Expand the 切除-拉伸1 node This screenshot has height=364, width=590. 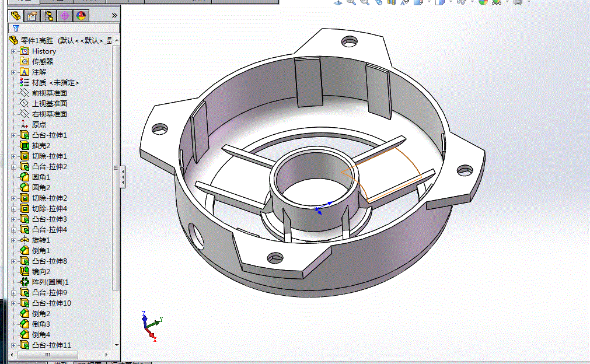(14, 156)
